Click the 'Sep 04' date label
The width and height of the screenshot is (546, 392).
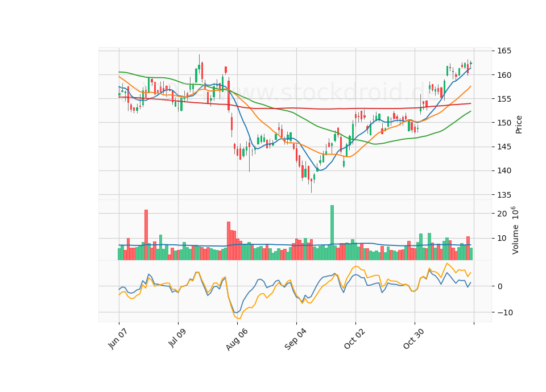pos(296,339)
